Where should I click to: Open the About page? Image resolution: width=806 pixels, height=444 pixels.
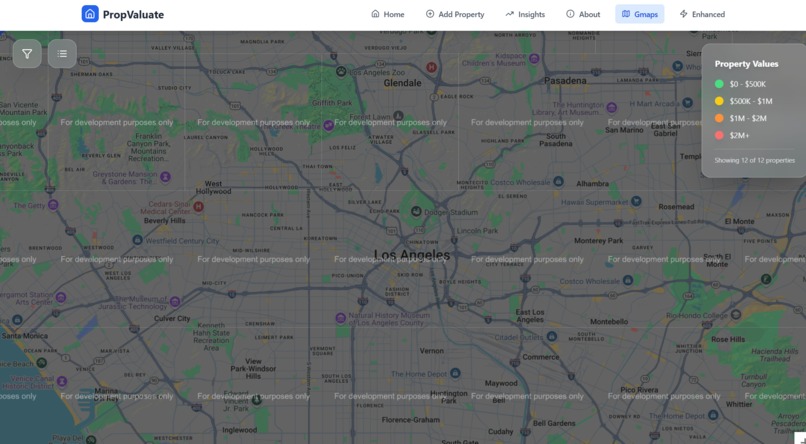tap(583, 14)
